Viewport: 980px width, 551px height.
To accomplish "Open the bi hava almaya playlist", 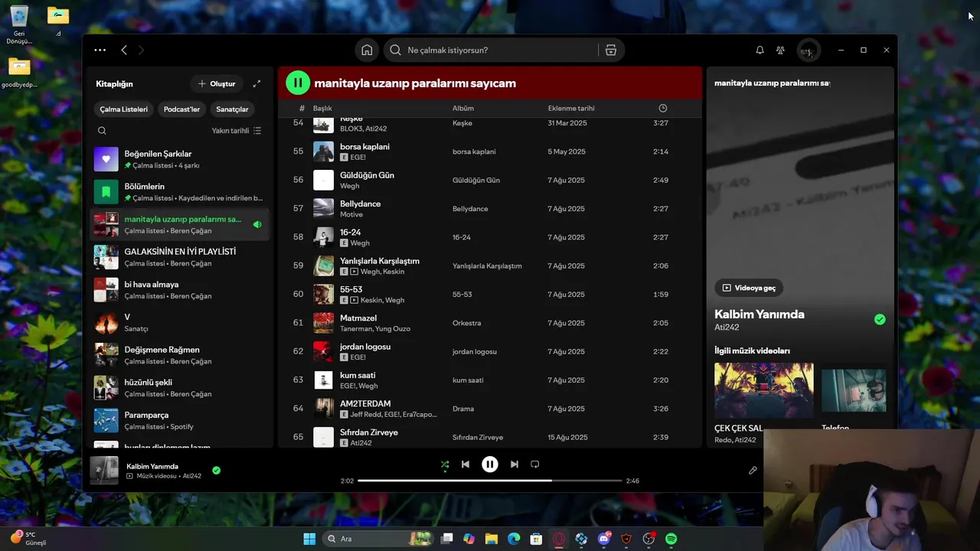I will tap(180, 290).
